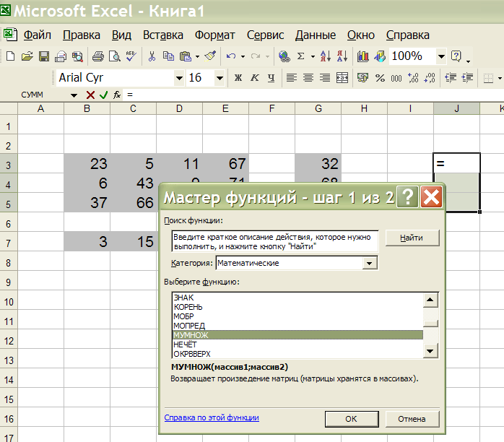Click the Copy icon
The width and height of the screenshot is (504, 442).
[x=168, y=56]
